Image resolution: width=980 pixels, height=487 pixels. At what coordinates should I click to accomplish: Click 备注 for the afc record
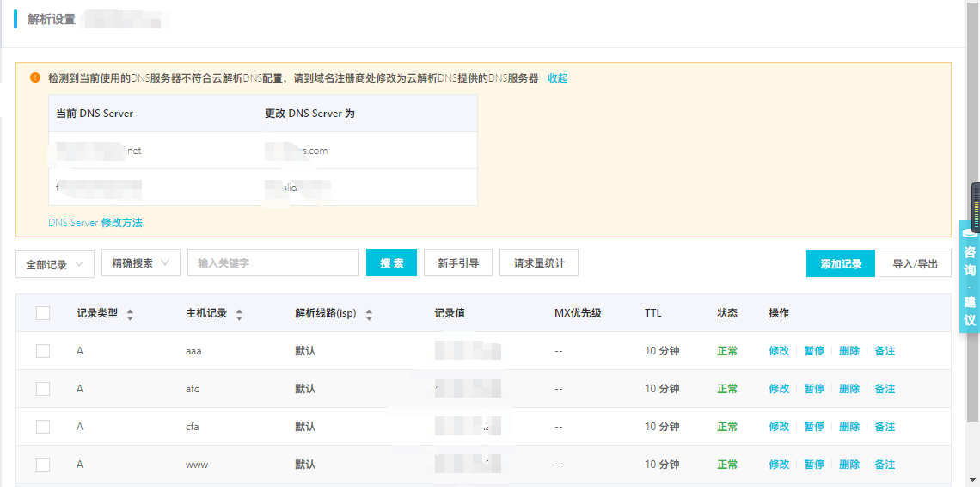pyautogui.click(x=885, y=389)
